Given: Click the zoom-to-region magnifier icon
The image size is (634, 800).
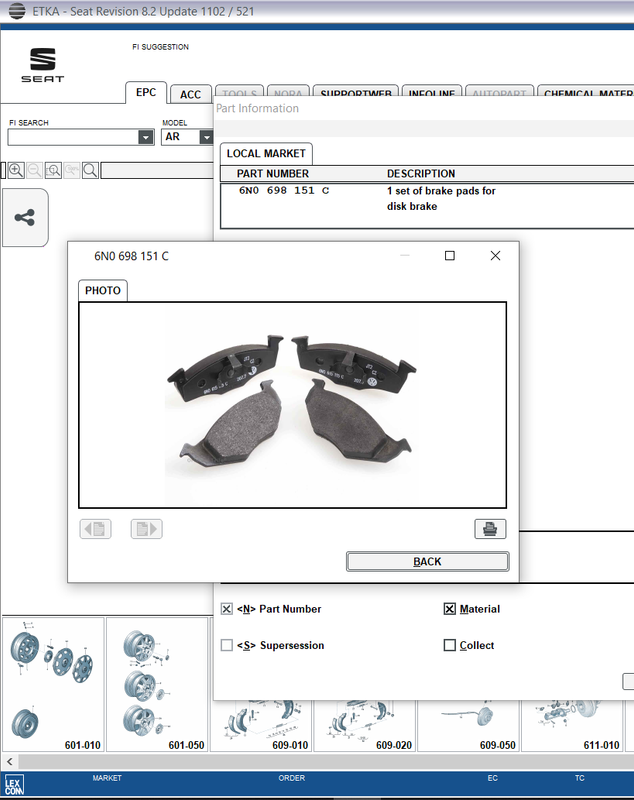Looking at the screenshot, I should click(53, 170).
